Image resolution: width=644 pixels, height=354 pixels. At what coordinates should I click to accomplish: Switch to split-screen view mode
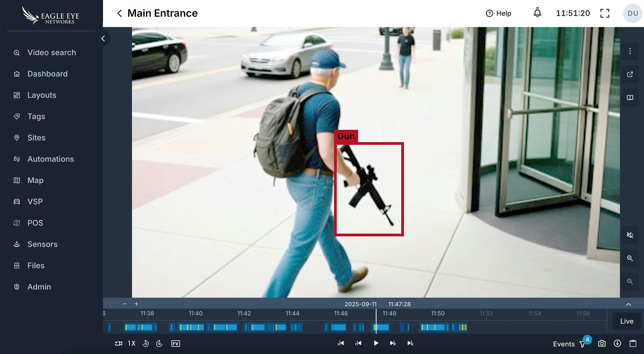[x=630, y=98]
